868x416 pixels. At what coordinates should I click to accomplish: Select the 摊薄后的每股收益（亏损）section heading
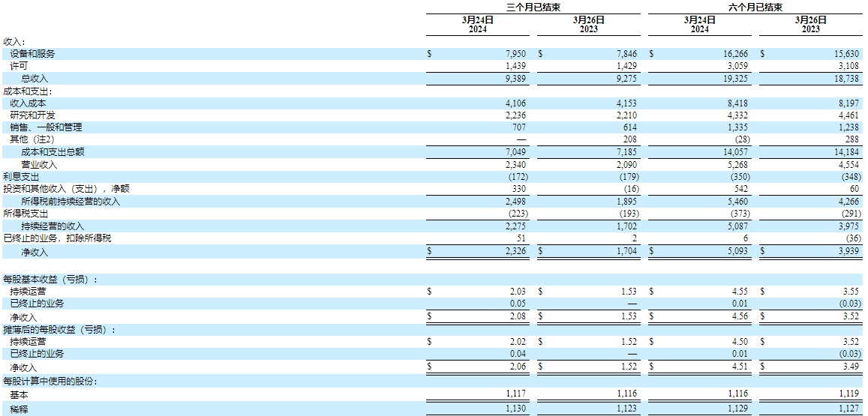point(56,329)
